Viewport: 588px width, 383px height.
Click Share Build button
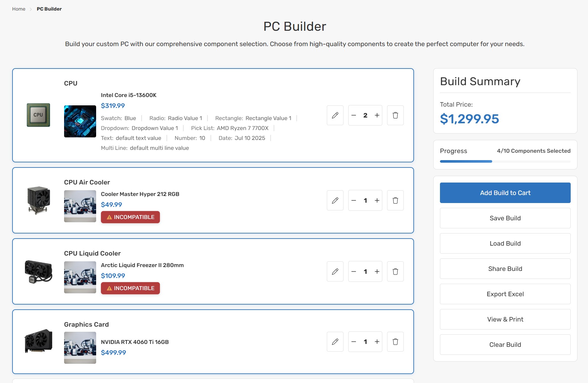click(x=505, y=269)
